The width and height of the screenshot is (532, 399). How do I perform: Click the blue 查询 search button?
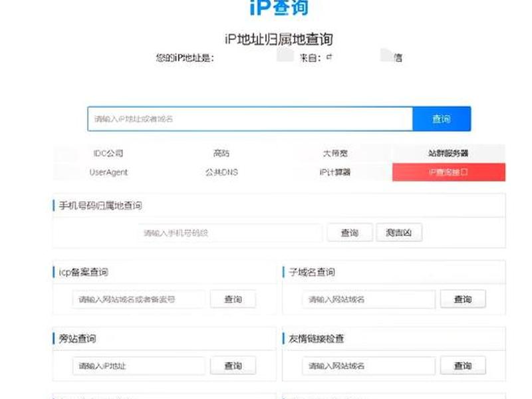click(x=442, y=119)
